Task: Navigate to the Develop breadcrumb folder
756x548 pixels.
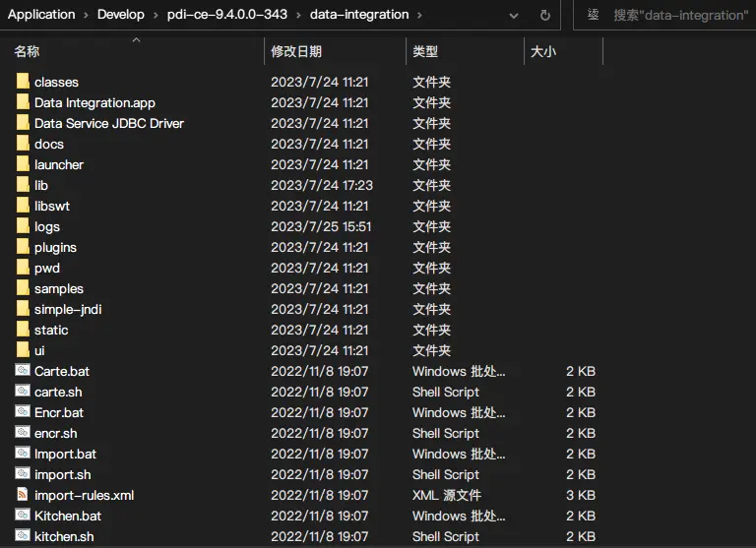Action: point(121,15)
